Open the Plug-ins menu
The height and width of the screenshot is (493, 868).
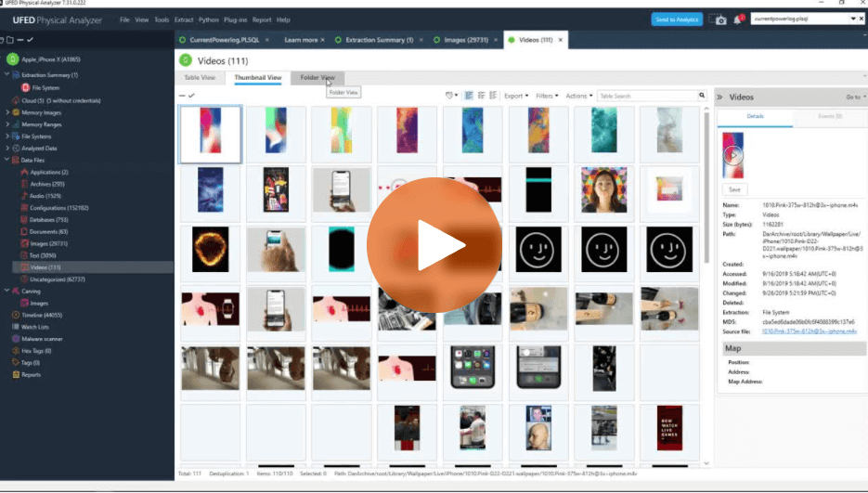pyautogui.click(x=235, y=19)
